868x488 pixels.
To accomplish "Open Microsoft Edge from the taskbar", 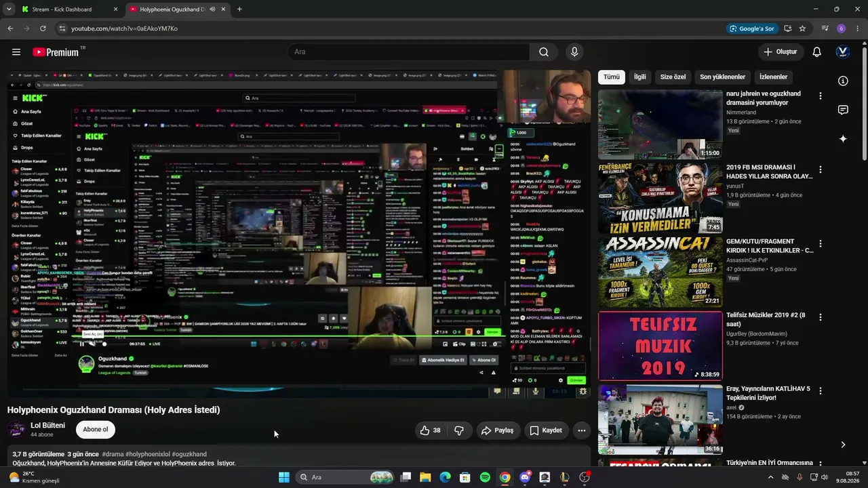I will pyautogui.click(x=445, y=477).
